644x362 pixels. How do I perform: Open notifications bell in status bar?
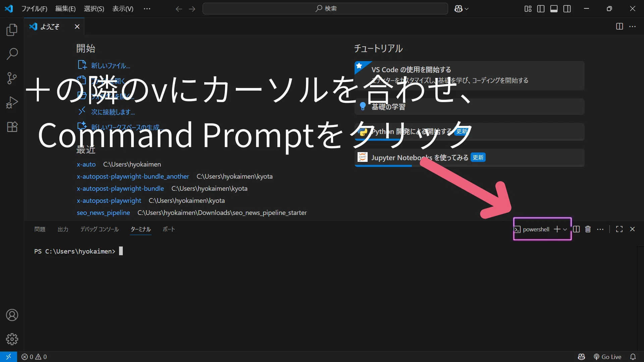point(633,357)
